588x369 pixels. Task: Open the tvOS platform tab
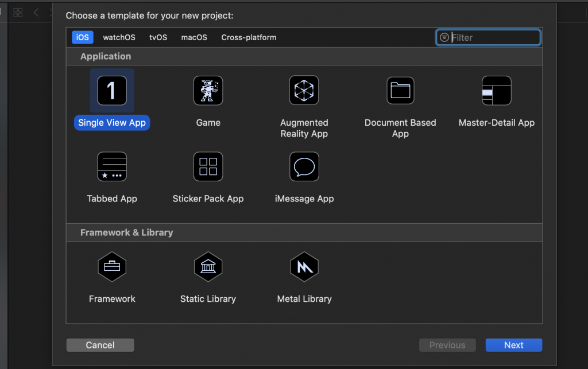click(x=158, y=37)
